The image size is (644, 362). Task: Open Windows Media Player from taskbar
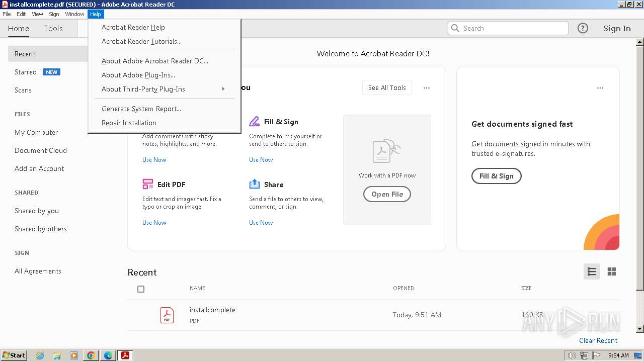[74, 355]
